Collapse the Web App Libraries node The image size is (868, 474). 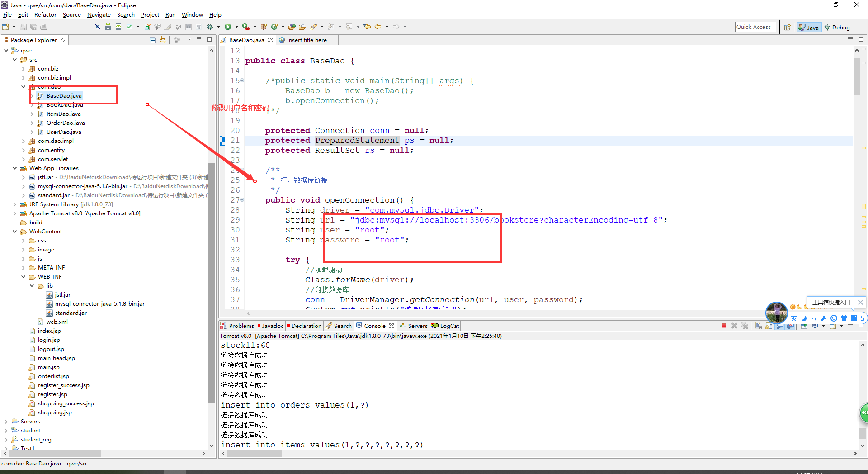(15, 168)
